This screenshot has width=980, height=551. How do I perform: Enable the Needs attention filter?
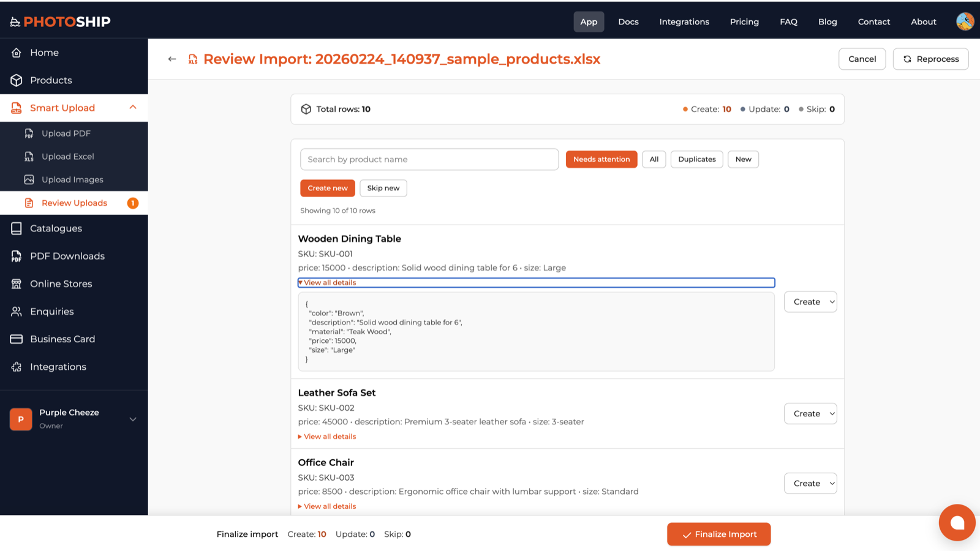pyautogui.click(x=601, y=159)
